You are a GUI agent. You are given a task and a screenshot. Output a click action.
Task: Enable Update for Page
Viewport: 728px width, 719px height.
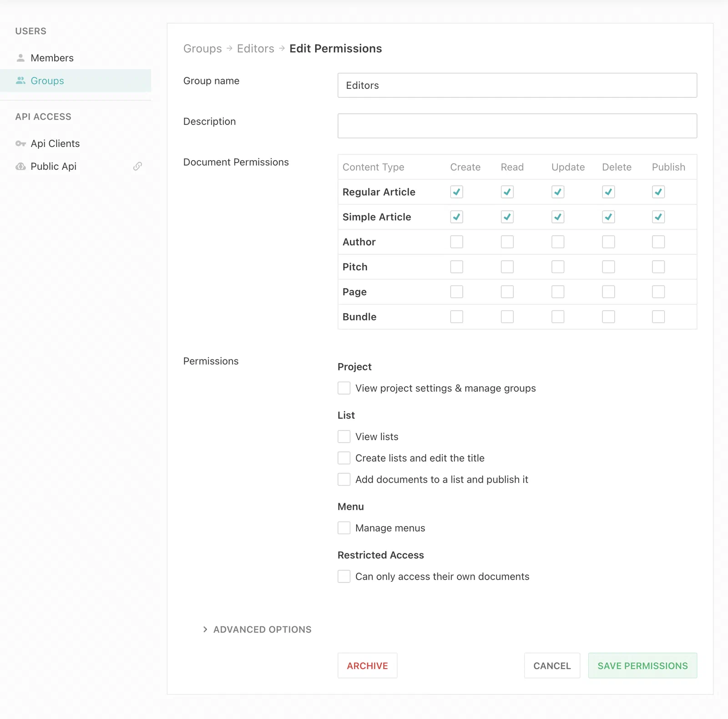click(x=558, y=292)
